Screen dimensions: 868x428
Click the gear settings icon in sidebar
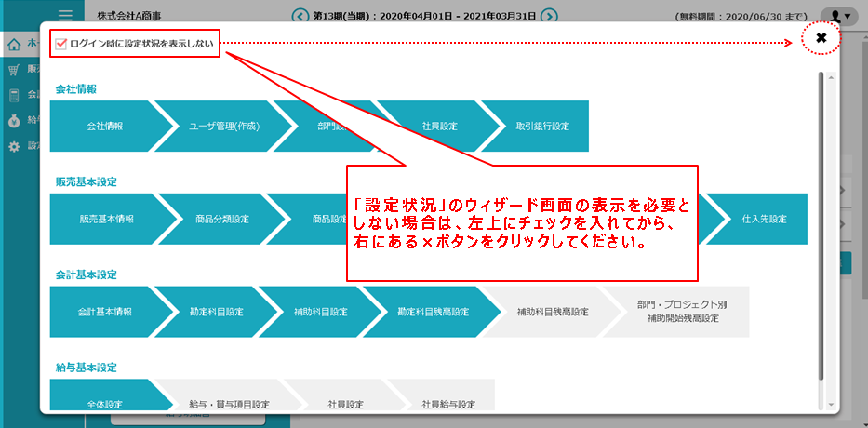click(x=14, y=146)
